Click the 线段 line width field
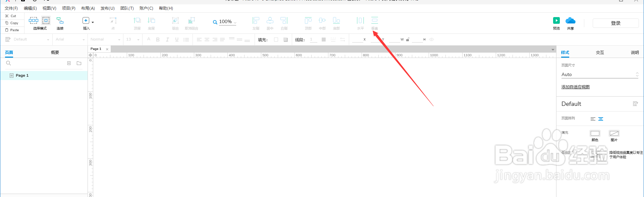Viewport: 644px width, 197px height. point(313,40)
